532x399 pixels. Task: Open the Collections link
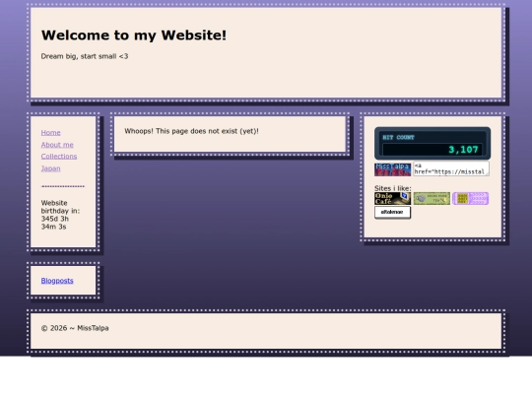59,157
